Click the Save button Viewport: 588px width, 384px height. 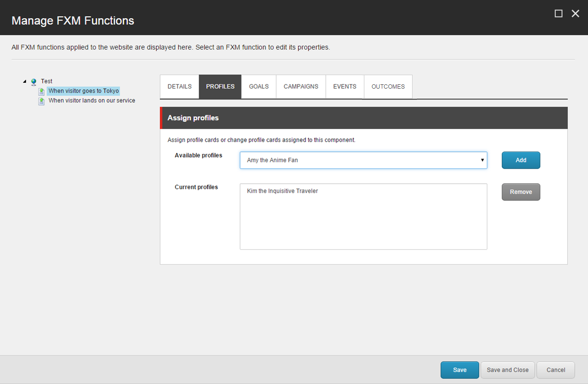[x=459, y=370]
